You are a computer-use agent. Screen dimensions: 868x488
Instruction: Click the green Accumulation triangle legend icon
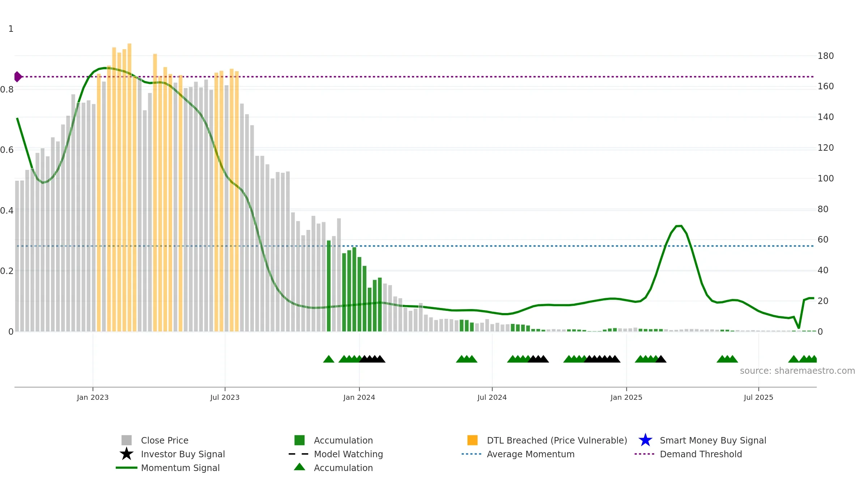coord(299,467)
